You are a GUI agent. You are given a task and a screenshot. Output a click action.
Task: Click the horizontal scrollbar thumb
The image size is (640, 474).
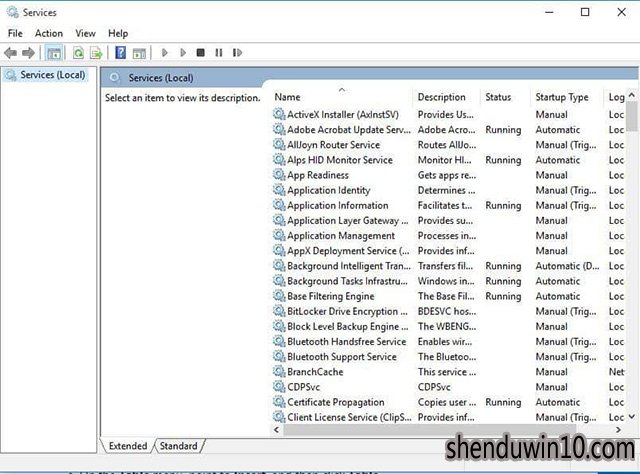(429, 429)
